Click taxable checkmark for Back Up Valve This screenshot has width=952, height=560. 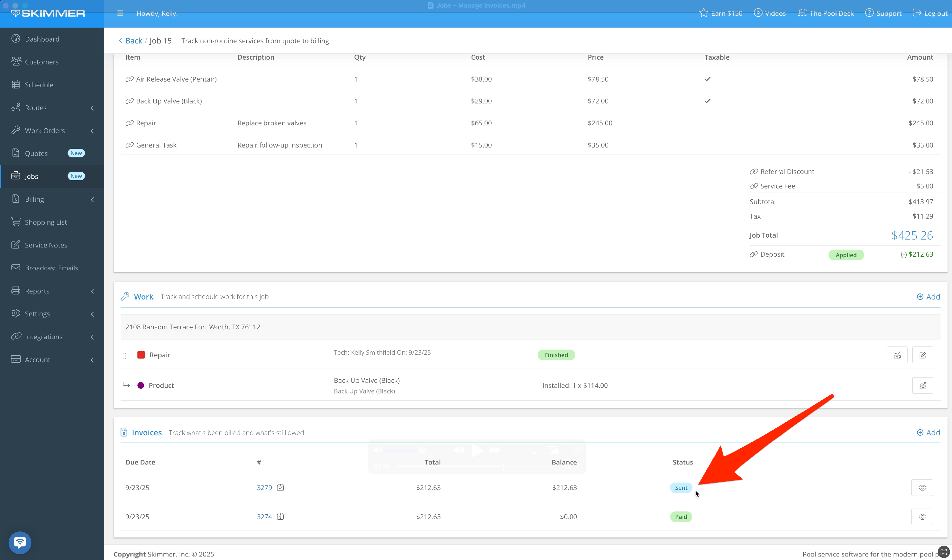click(x=707, y=101)
